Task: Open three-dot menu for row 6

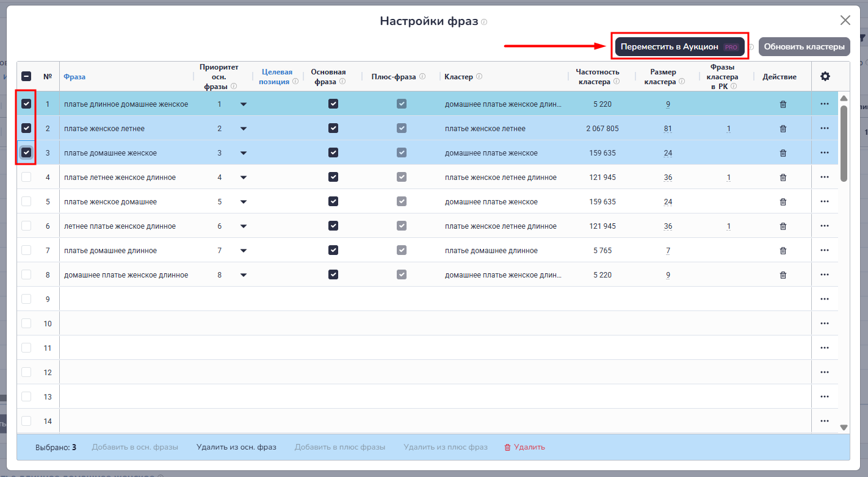Action: pyautogui.click(x=825, y=226)
